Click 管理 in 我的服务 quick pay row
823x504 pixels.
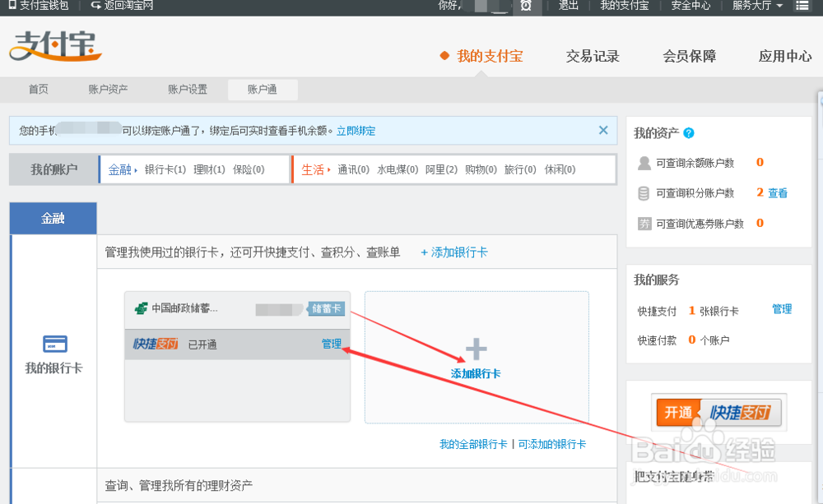click(x=782, y=309)
